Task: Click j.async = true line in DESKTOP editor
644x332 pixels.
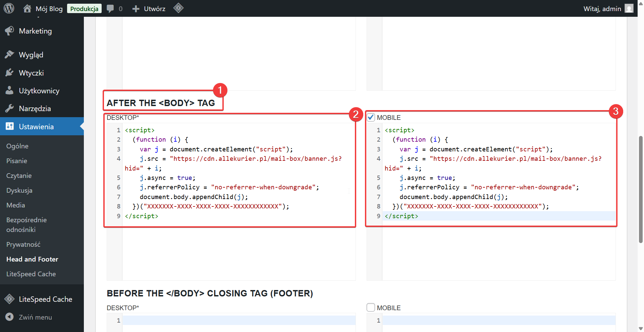Action: point(167,178)
